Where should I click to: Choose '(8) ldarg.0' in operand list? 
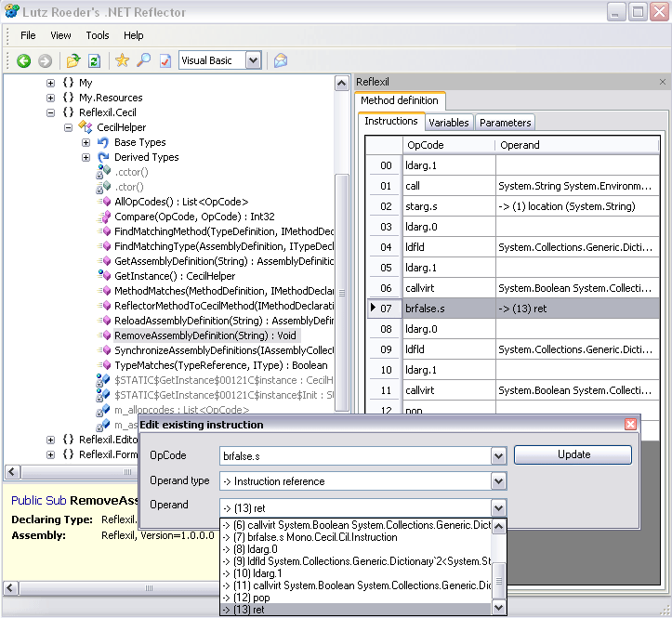click(x=356, y=549)
